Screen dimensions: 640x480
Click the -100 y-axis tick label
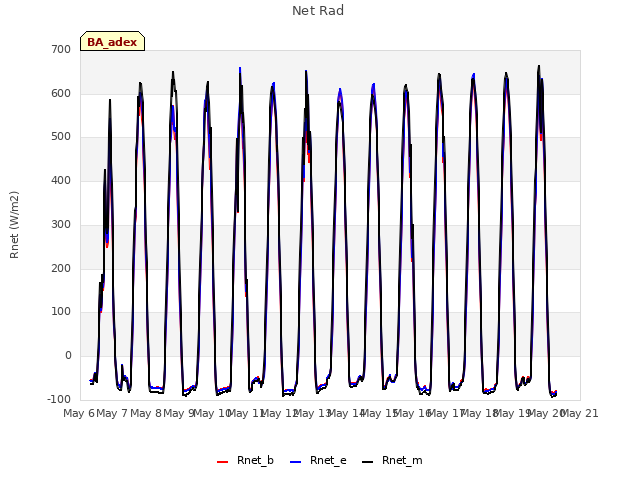tap(59, 399)
